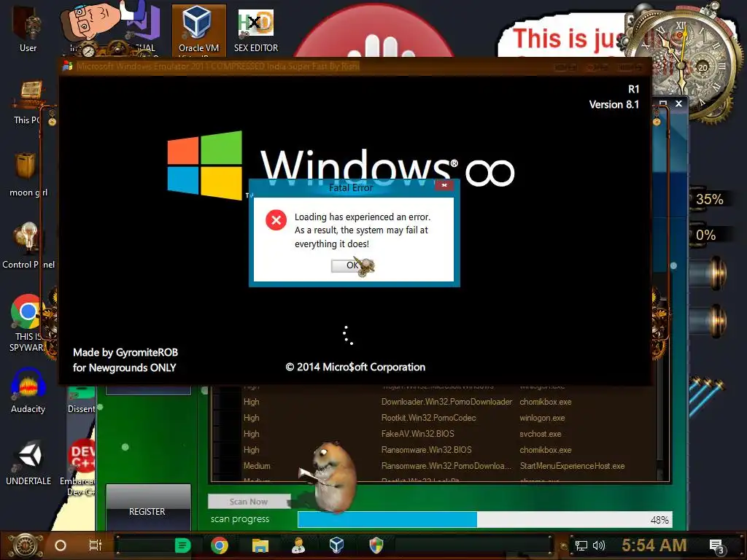Open the moon girl folder icon

[28, 175]
